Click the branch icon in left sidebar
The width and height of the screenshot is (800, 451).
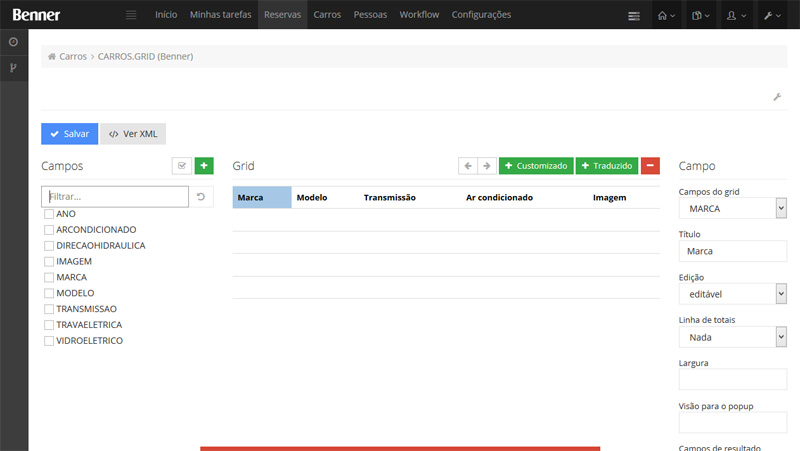point(13,68)
